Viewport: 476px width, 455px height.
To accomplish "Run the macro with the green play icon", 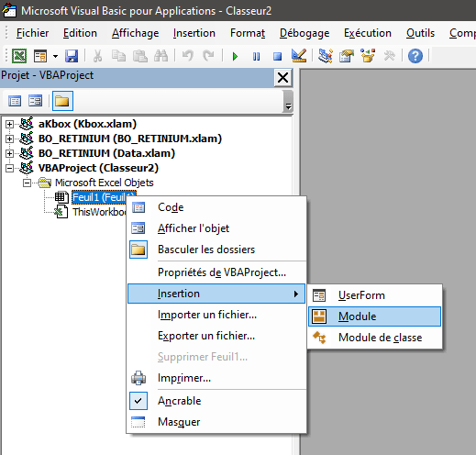I will [235, 56].
